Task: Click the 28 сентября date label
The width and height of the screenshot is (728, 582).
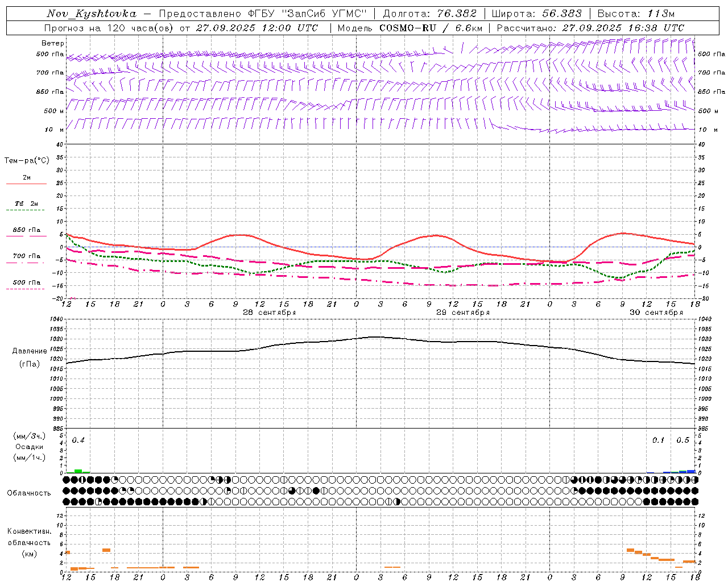Action: (270, 313)
